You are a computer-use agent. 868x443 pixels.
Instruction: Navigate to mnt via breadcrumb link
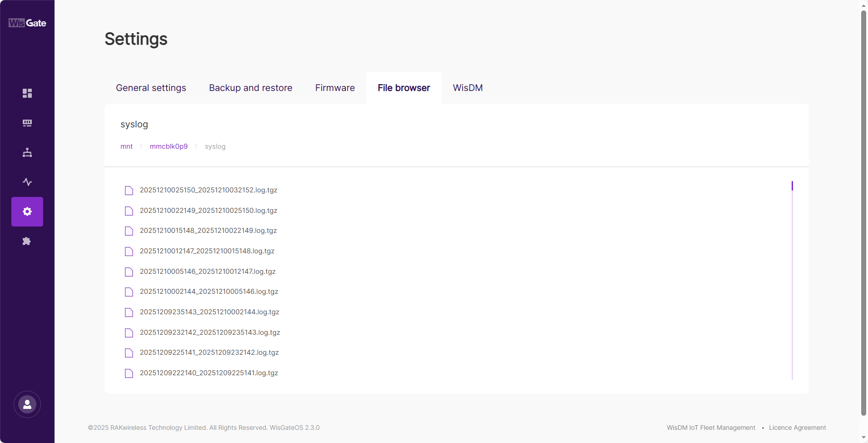(126, 146)
